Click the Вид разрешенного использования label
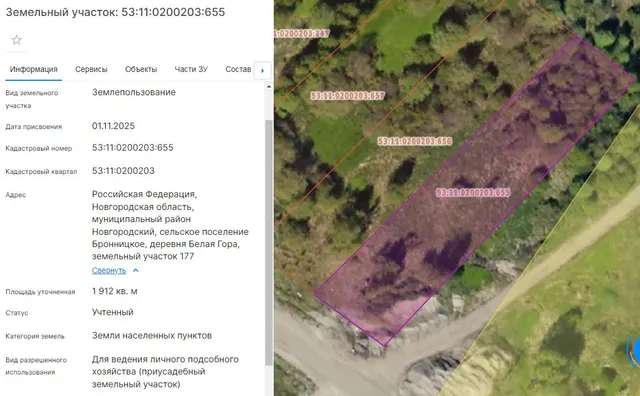Viewport: 640px width, 396px height. tap(36, 366)
